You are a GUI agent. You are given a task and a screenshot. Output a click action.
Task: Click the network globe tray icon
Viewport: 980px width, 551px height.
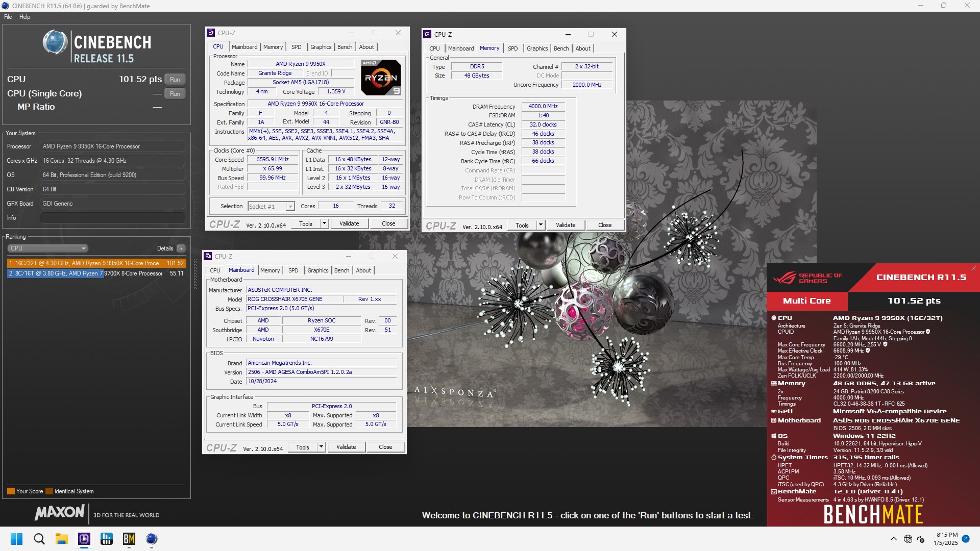pos(908,539)
